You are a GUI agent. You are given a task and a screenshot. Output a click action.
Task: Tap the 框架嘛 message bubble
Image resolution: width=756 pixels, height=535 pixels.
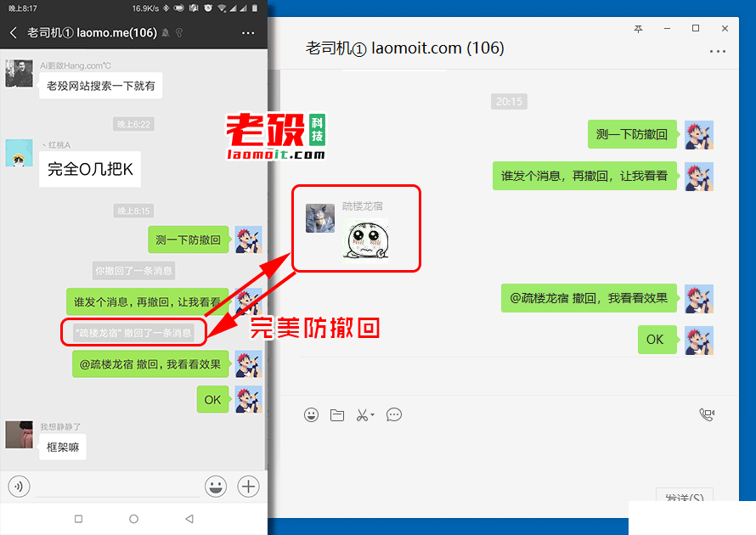tap(63, 447)
